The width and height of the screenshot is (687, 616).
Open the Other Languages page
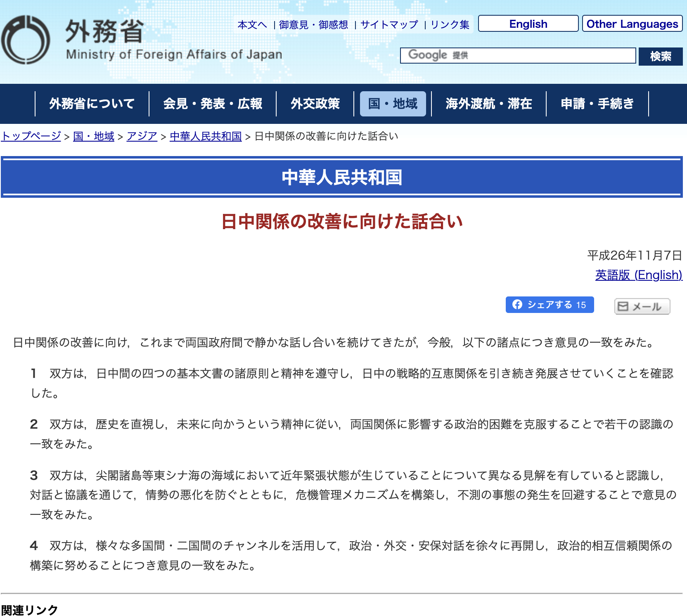(632, 24)
